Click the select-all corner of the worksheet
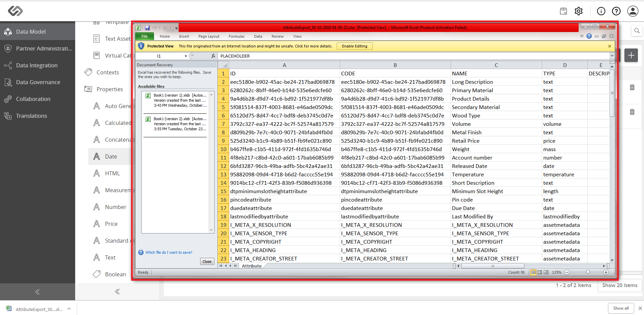644x315 pixels. coord(223,65)
